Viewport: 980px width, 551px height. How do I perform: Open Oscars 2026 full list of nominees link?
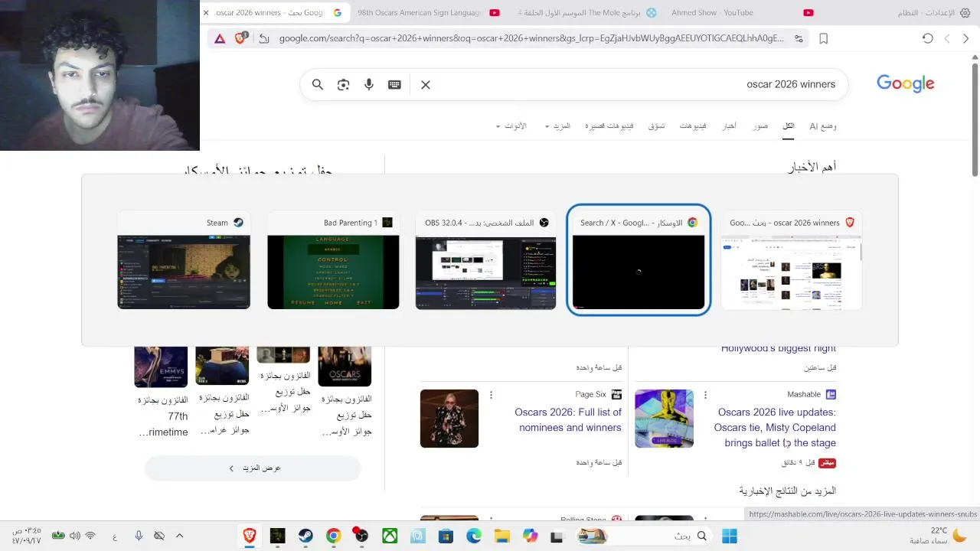pyautogui.click(x=568, y=420)
